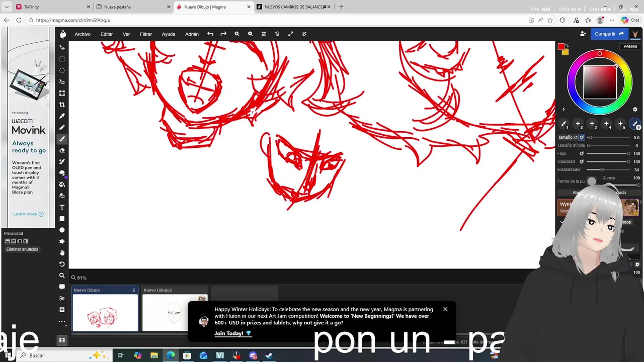644x362 pixels.
Task: Adjust the Tamaño brush size slider
Action: pyautogui.click(x=608, y=137)
